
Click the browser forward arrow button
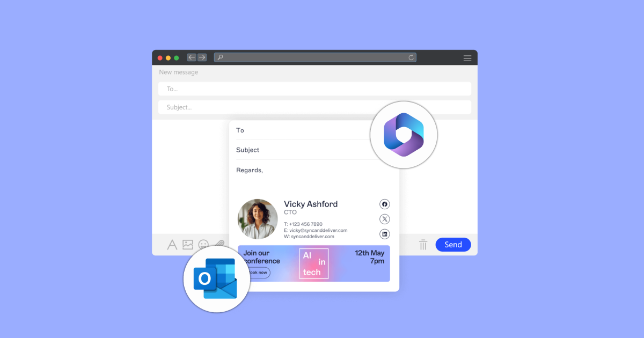click(202, 57)
